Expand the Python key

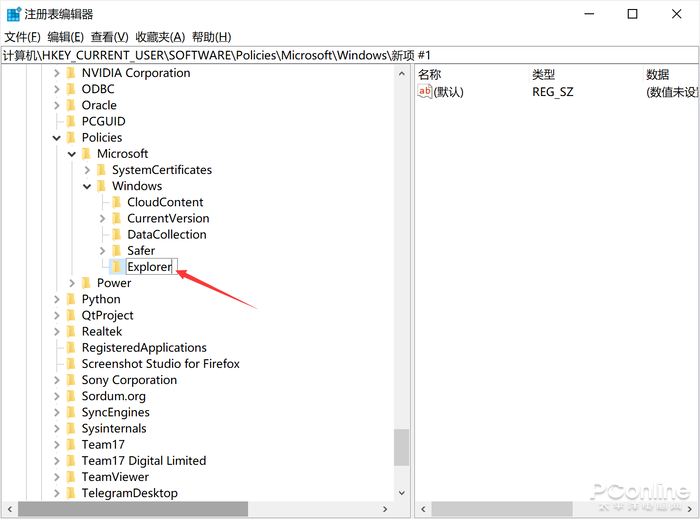[57, 299]
